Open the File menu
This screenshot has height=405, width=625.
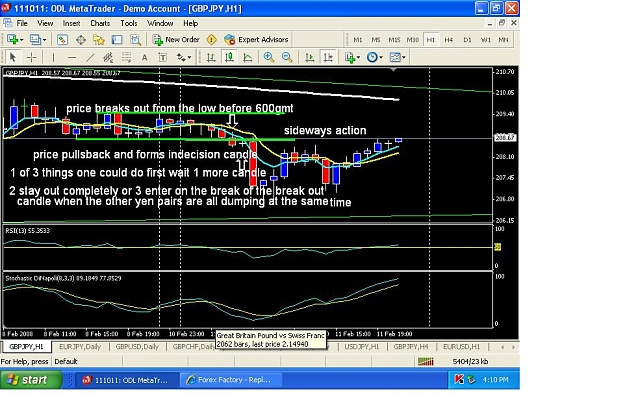click(x=22, y=23)
